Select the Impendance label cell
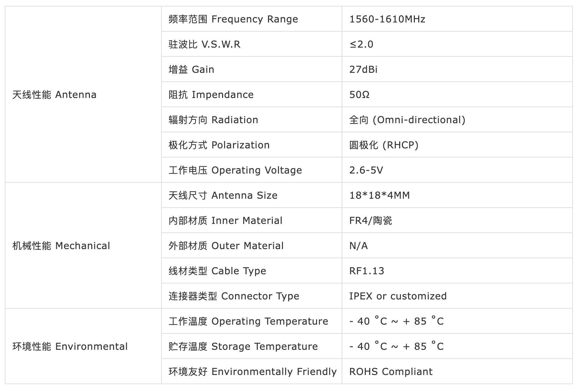This screenshot has width=579, height=392. tap(251, 94)
